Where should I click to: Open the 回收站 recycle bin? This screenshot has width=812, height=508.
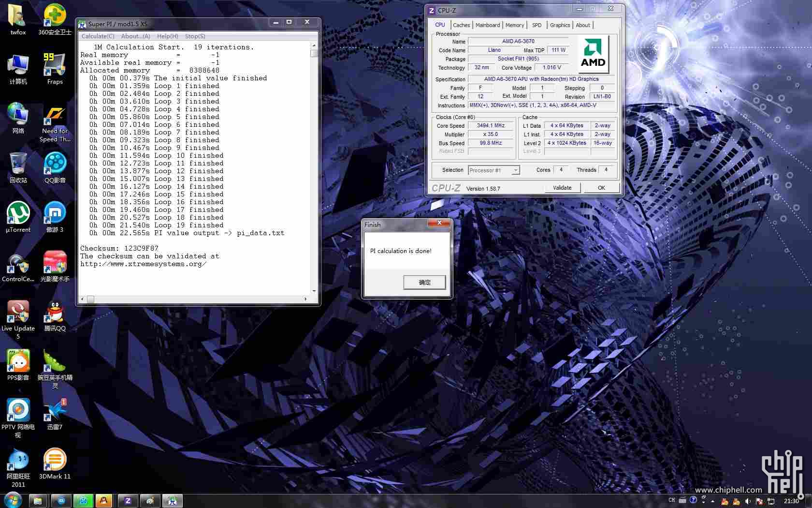coord(18,168)
